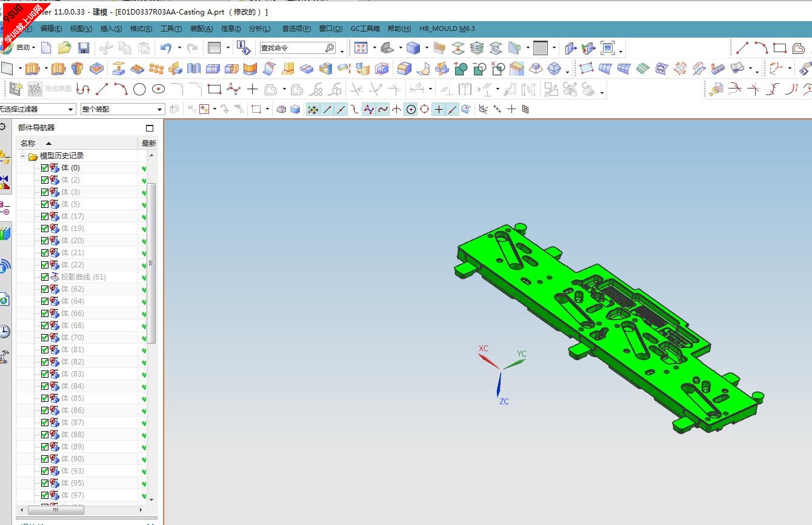The width and height of the screenshot is (812, 525).
Task: Click the Rectangle icon at top right toolbar
Action: pos(780,48)
